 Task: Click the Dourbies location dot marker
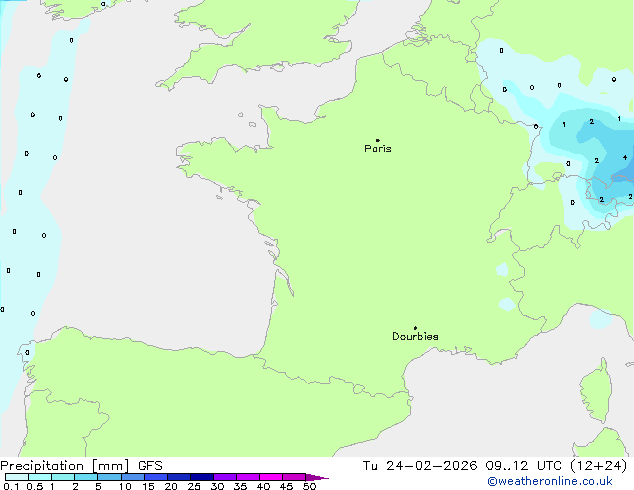point(415,328)
